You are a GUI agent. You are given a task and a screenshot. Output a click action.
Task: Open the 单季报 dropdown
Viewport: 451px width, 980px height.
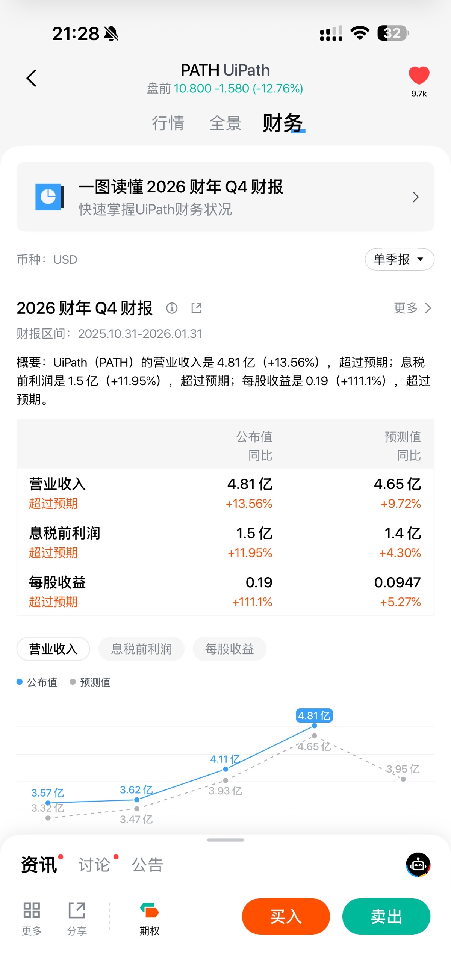pyautogui.click(x=399, y=259)
